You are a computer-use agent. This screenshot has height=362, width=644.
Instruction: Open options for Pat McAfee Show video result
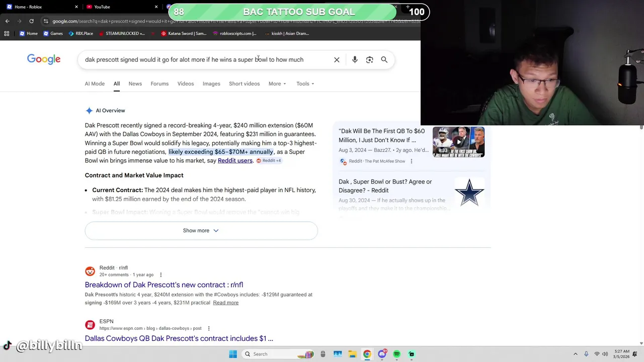click(411, 161)
